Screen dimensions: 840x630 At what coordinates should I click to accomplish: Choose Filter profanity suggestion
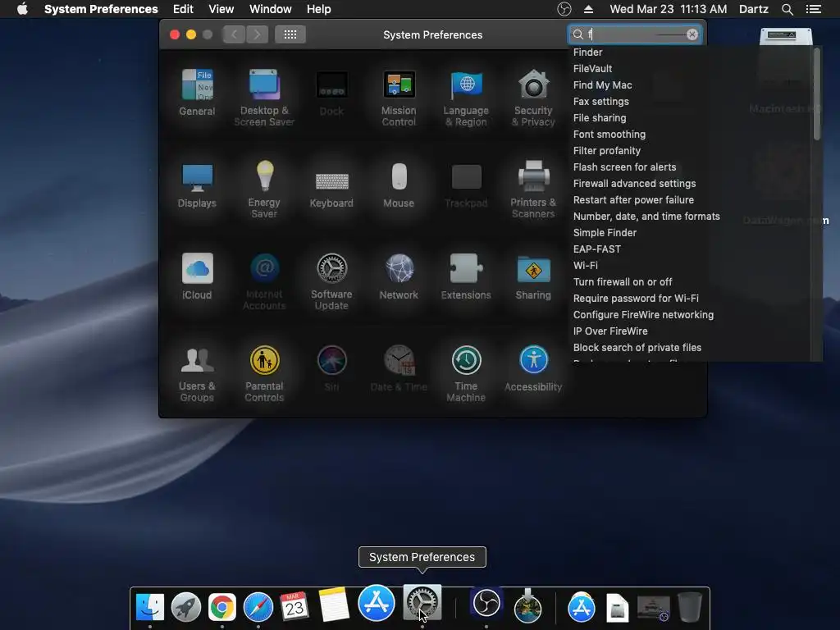point(607,151)
